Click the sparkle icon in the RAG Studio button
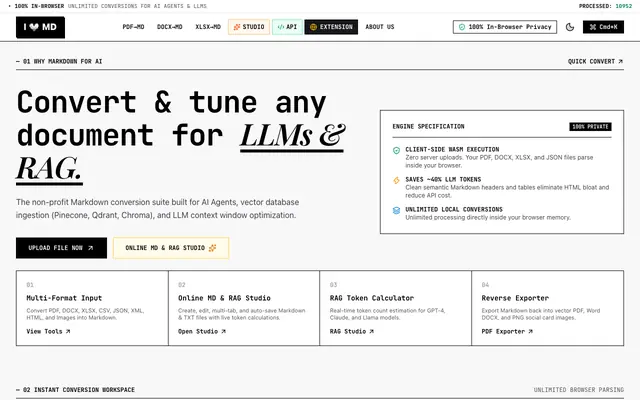The width and height of the screenshot is (640, 400). tap(212, 248)
